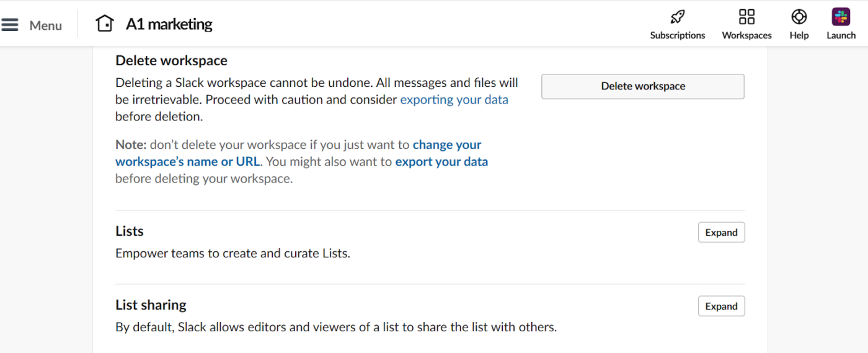Click the Workspaces text label
The width and height of the screenshot is (868, 353).
click(x=746, y=35)
